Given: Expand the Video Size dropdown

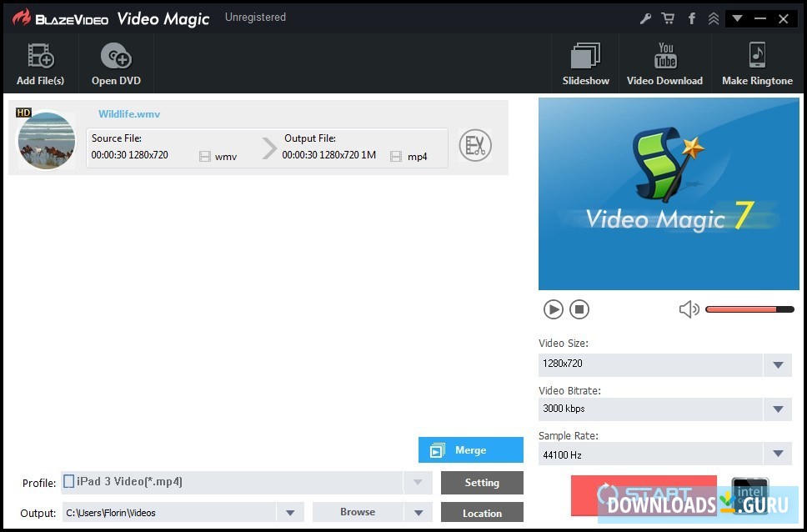Looking at the screenshot, I should tap(778, 364).
